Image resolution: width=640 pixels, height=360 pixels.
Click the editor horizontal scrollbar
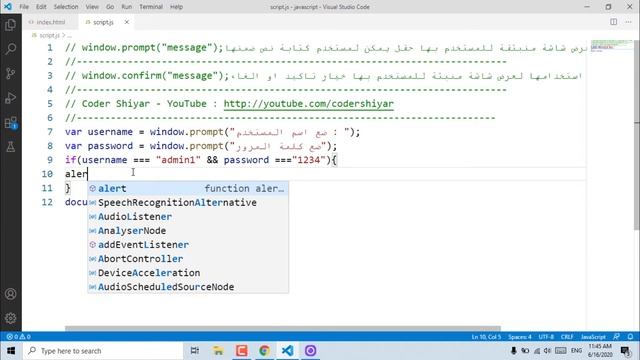[283, 328]
